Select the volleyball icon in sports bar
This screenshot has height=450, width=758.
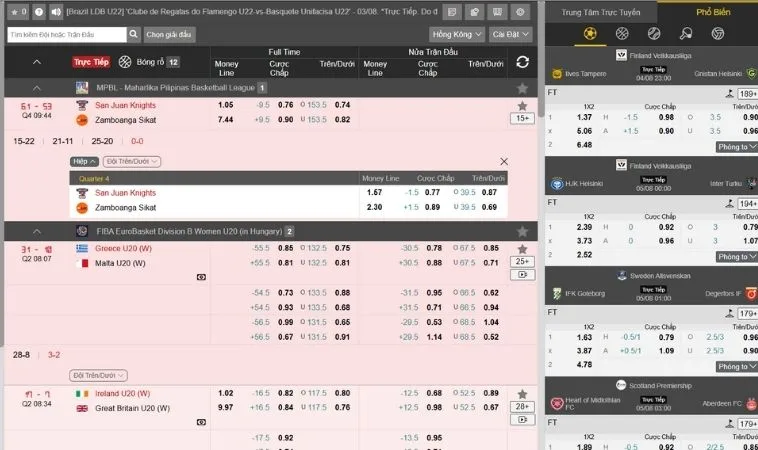[x=718, y=33]
